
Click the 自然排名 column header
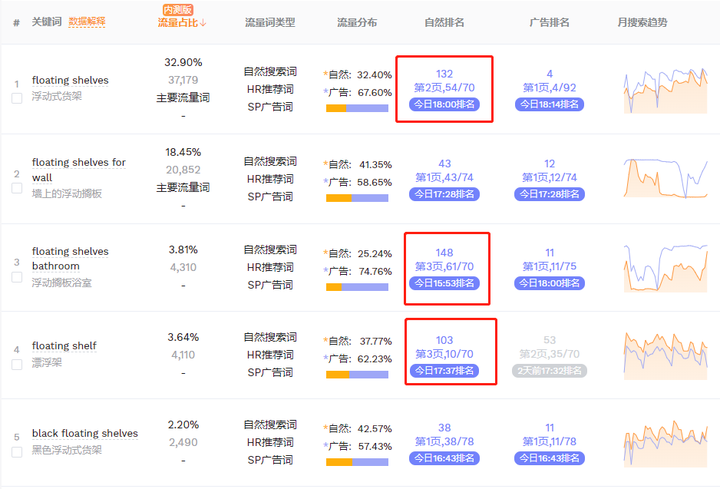445,22
